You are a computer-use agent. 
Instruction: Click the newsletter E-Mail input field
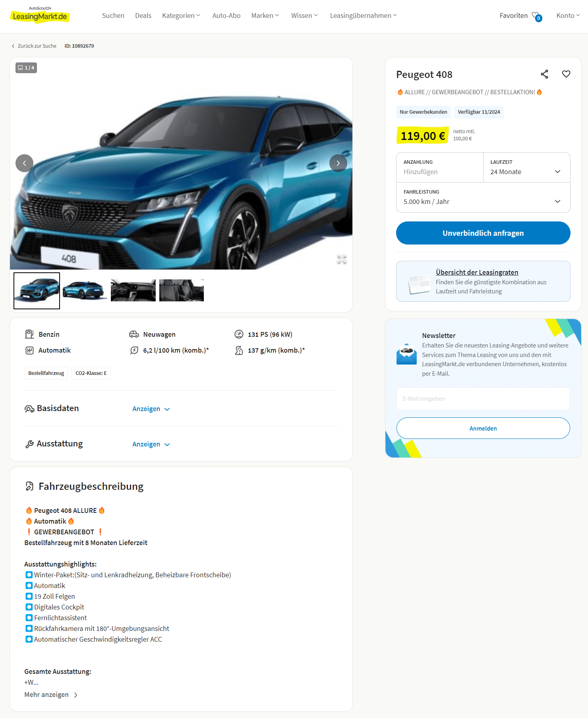click(483, 399)
